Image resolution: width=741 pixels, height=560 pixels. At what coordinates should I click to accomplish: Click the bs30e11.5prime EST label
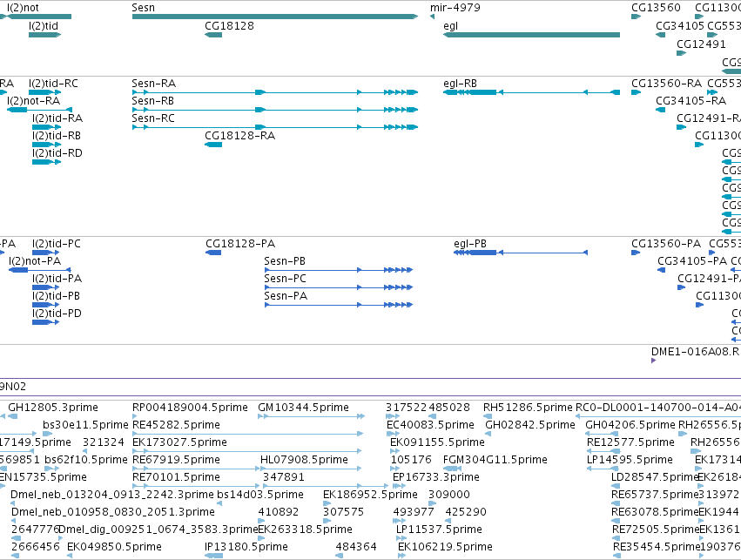point(85,425)
